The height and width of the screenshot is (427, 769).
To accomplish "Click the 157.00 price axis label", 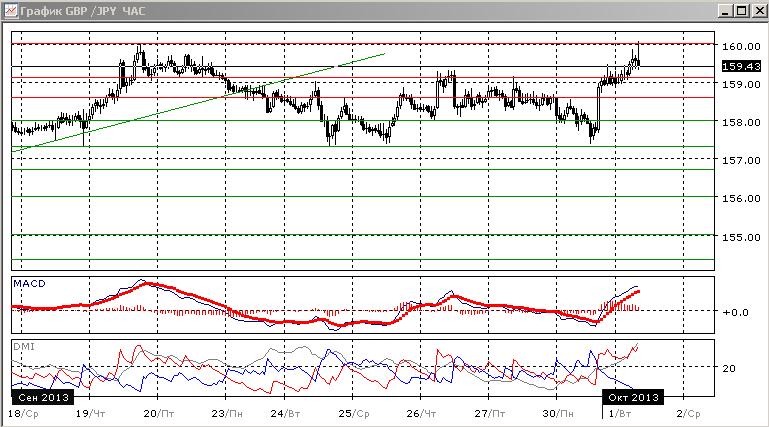I will pyautogui.click(x=741, y=160).
